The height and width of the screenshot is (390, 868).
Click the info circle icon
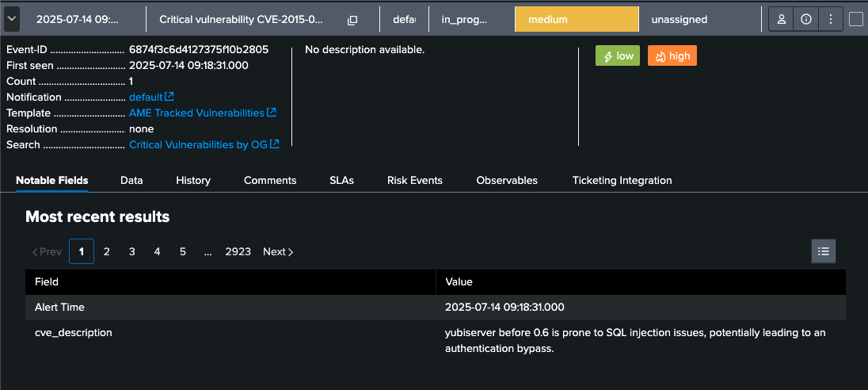tap(806, 19)
